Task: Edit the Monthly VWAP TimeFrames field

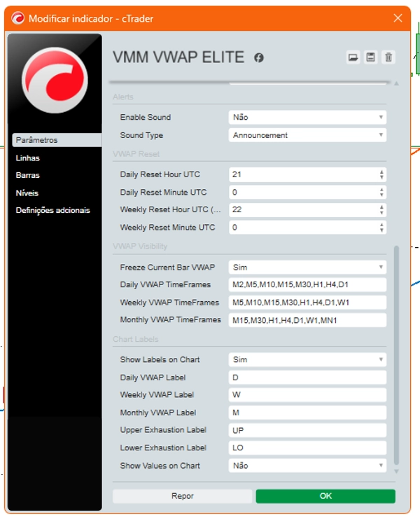Action: [307, 320]
